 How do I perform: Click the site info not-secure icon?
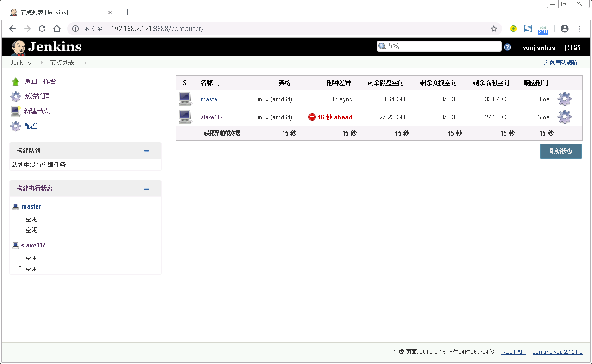pyautogui.click(x=76, y=29)
